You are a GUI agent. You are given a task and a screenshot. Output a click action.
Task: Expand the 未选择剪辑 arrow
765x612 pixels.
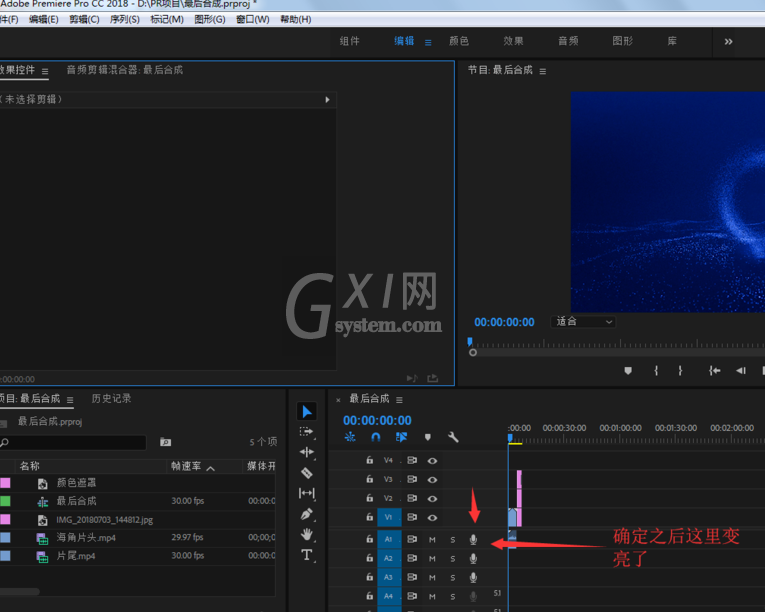[327, 100]
